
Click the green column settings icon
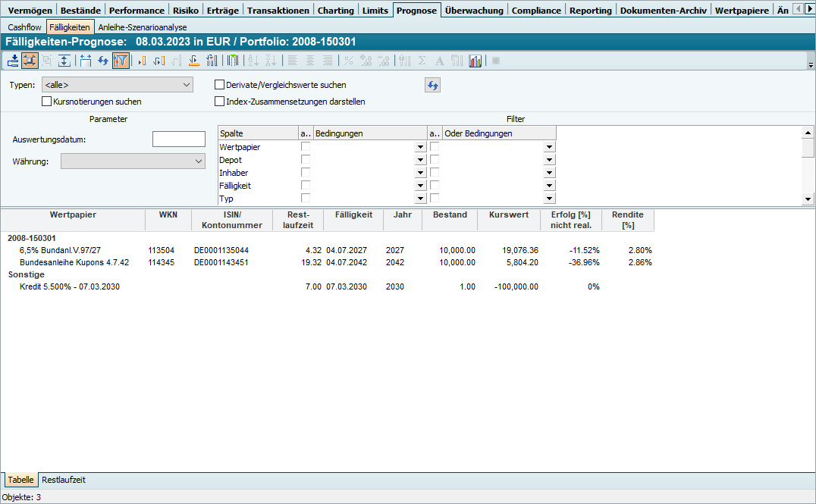(x=233, y=61)
